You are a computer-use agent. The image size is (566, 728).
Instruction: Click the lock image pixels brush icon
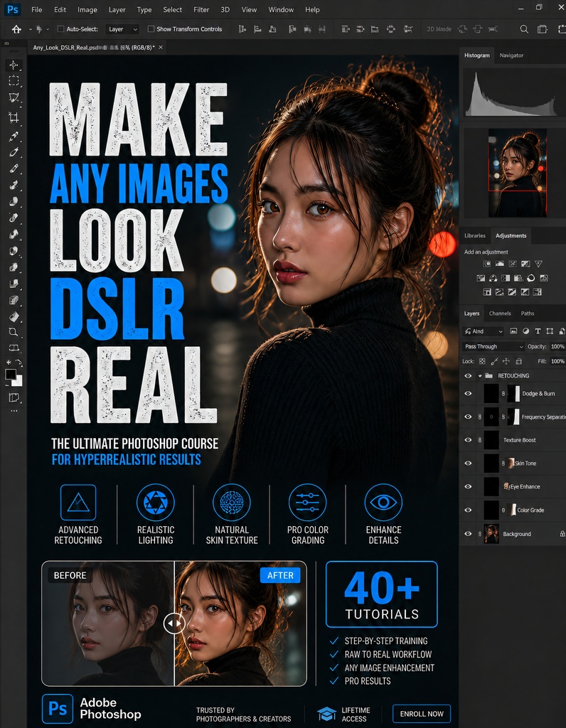(494, 361)
